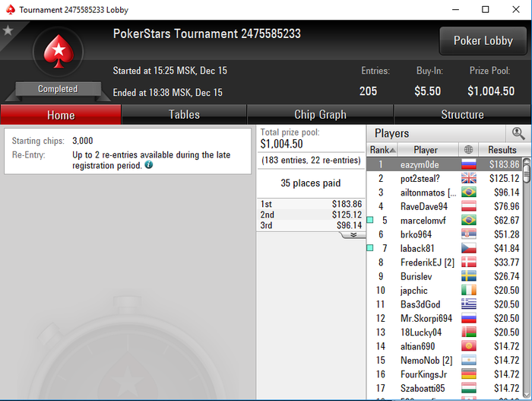
Task: Sort by the Results column header
Action: click(x=502, y=150)
